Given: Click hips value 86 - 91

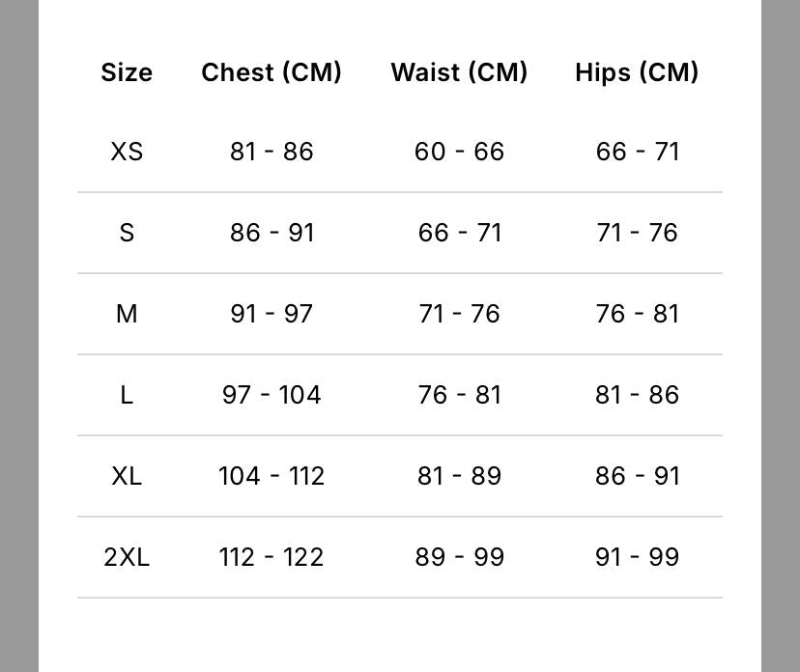Looking at the screenshot, I should (637, 476).
